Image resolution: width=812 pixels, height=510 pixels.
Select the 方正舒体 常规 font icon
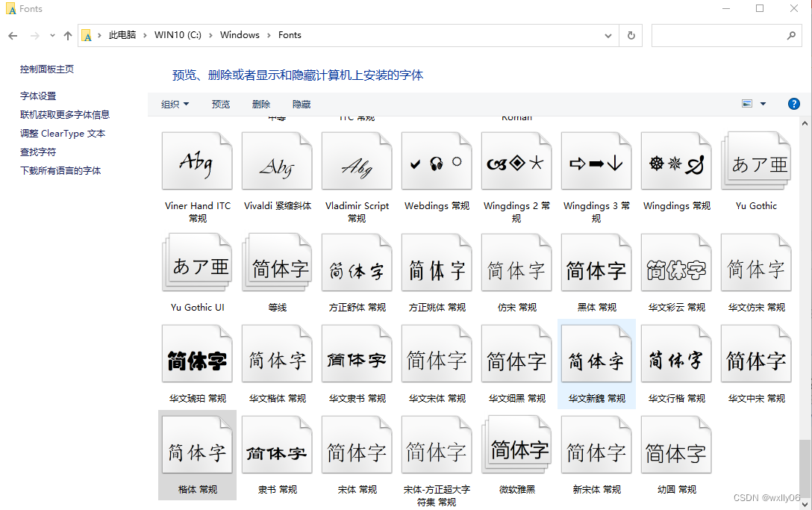click(x=357, y=262)
